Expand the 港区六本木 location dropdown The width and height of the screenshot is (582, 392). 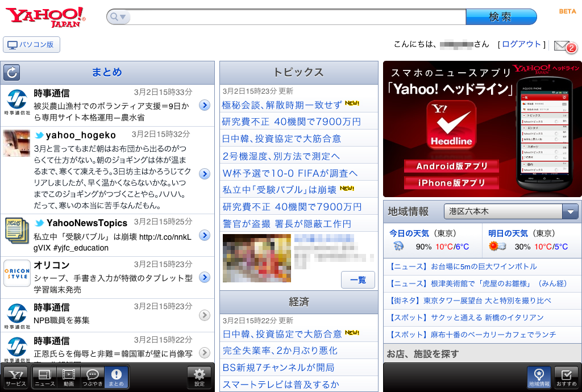point(511,212)
